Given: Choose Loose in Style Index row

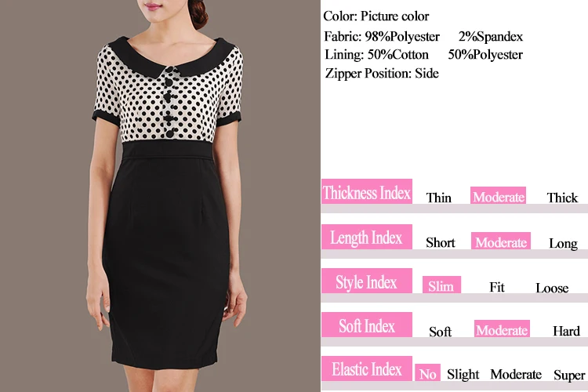Looking at the screenshot, I should click(552, 288).
